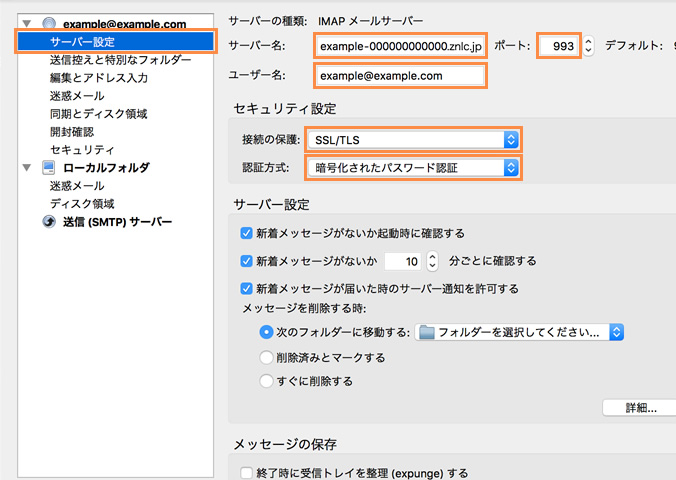Open 迷惑メール under ローカルフォルダ

[77, 185]
